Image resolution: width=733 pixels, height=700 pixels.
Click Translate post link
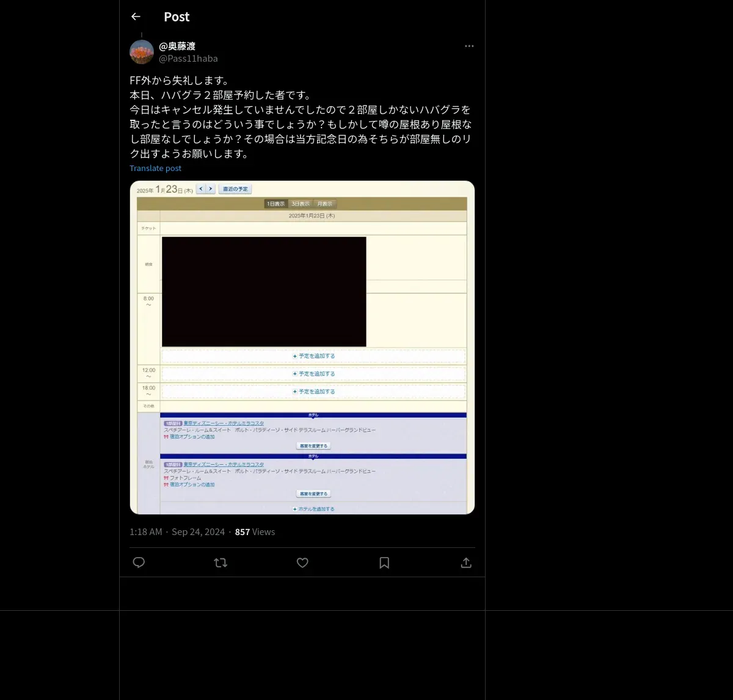click(x=155, y=168)
